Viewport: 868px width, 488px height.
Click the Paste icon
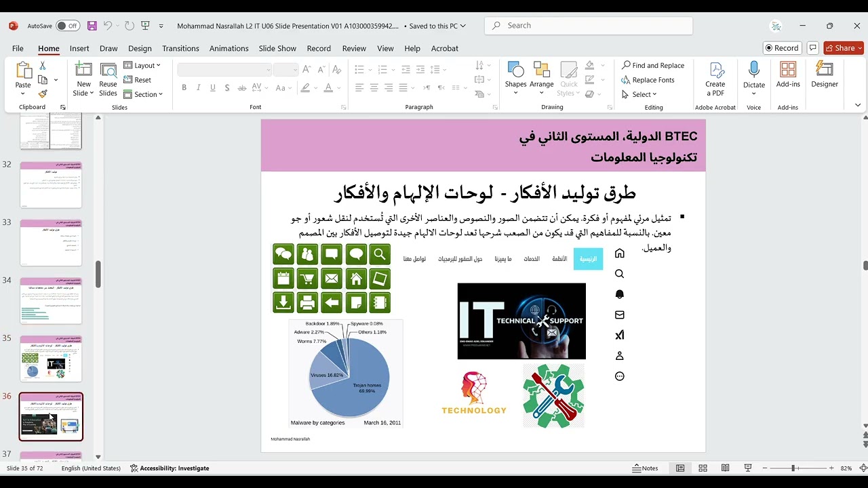point(23,70)
